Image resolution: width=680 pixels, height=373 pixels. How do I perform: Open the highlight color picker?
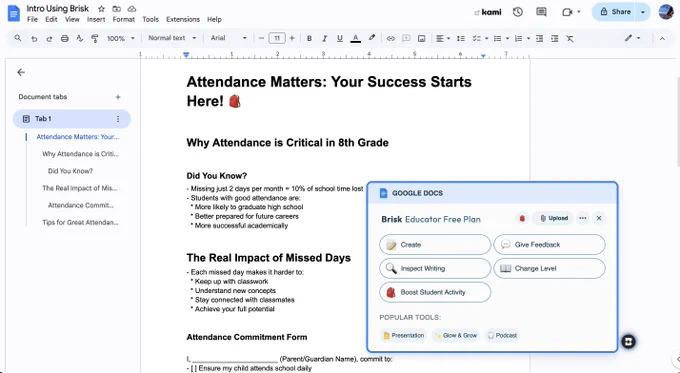[372, 38]
